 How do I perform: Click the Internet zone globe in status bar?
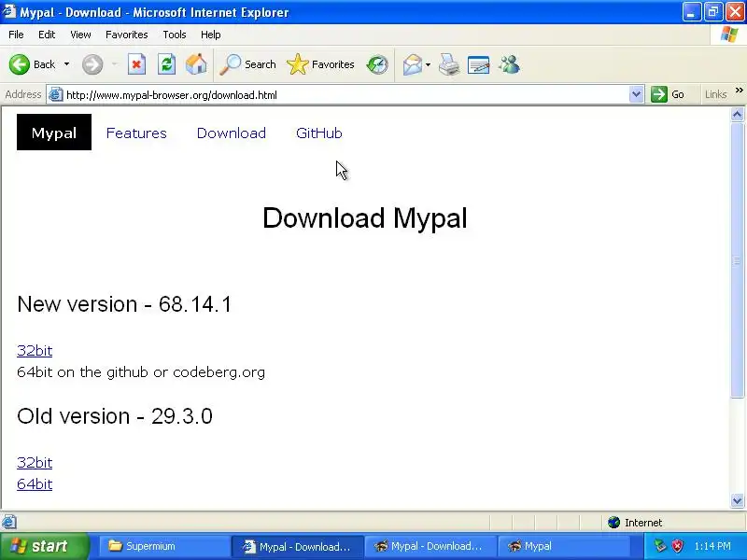click(x=613, y=523)
